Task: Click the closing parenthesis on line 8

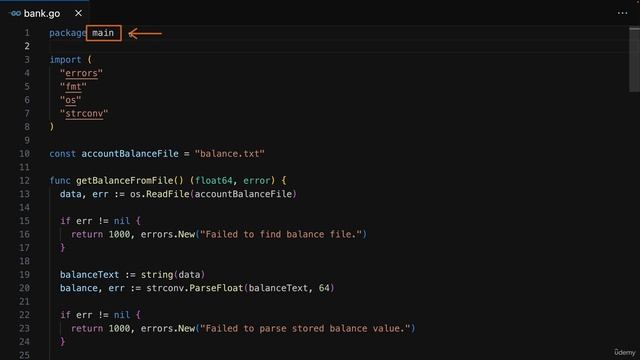Action: pyautogui.click(x=52, y=127)
